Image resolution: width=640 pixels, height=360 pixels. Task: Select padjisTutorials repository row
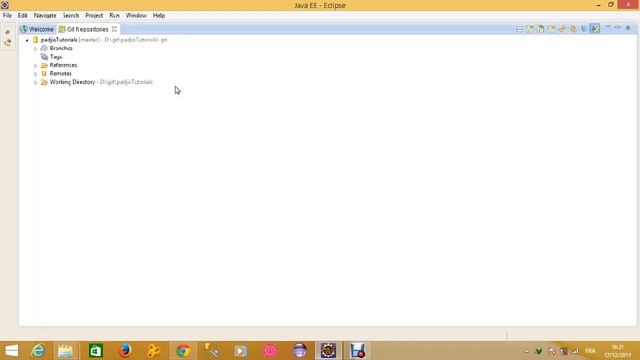[100, 40]
